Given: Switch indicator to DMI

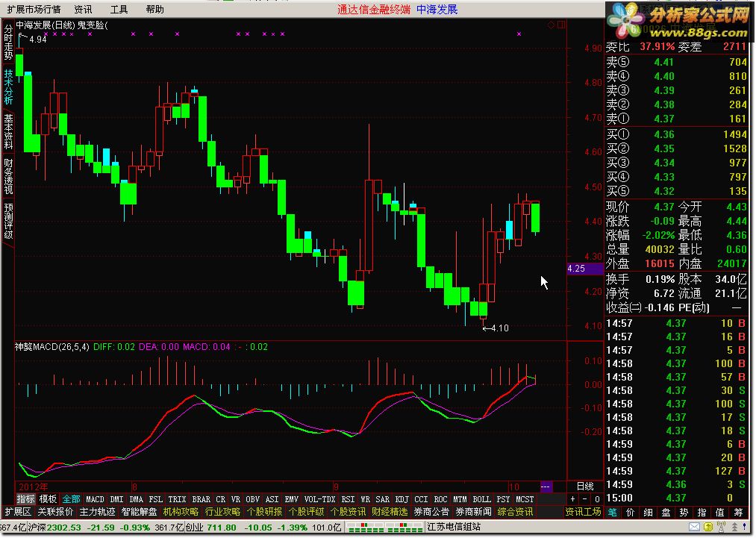Looking at the screenshot, I should (116, 499).
